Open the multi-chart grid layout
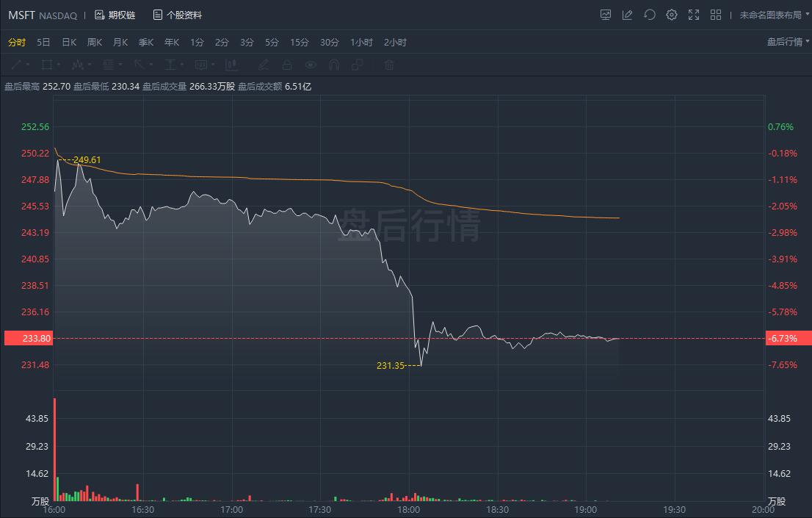812x518 pixels. pyautogui.click(x=716, y=15)
